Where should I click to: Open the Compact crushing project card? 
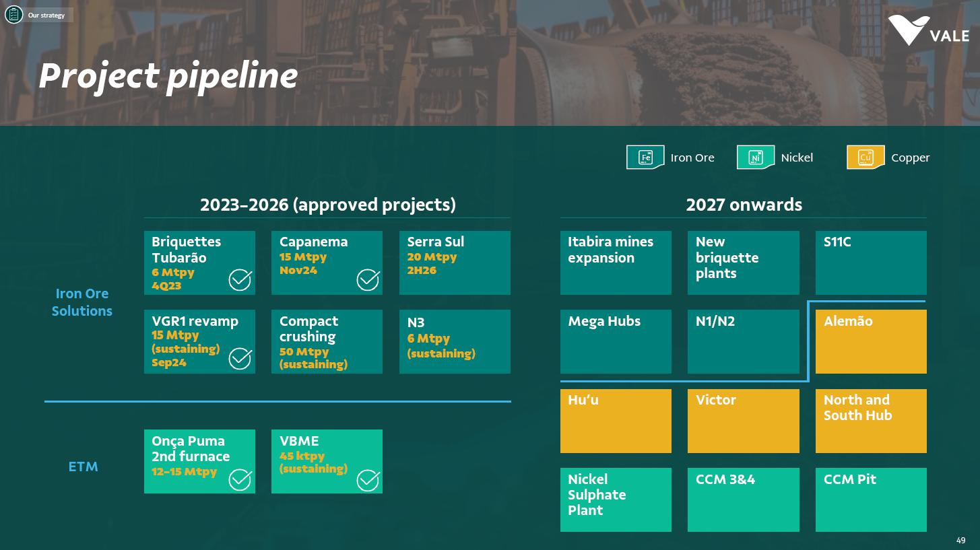pyautogui.click(x=327, y=341)
